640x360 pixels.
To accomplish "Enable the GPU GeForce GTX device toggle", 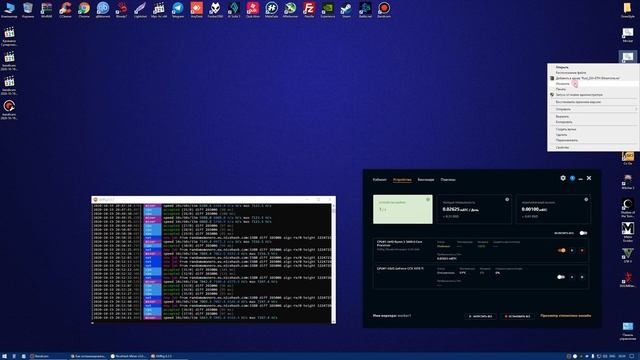I will point(561,277).
